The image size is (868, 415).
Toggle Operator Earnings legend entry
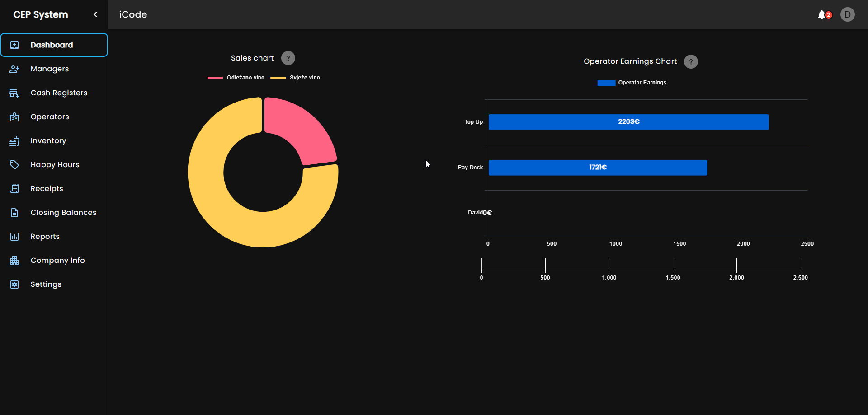click(x=632, y=83)
